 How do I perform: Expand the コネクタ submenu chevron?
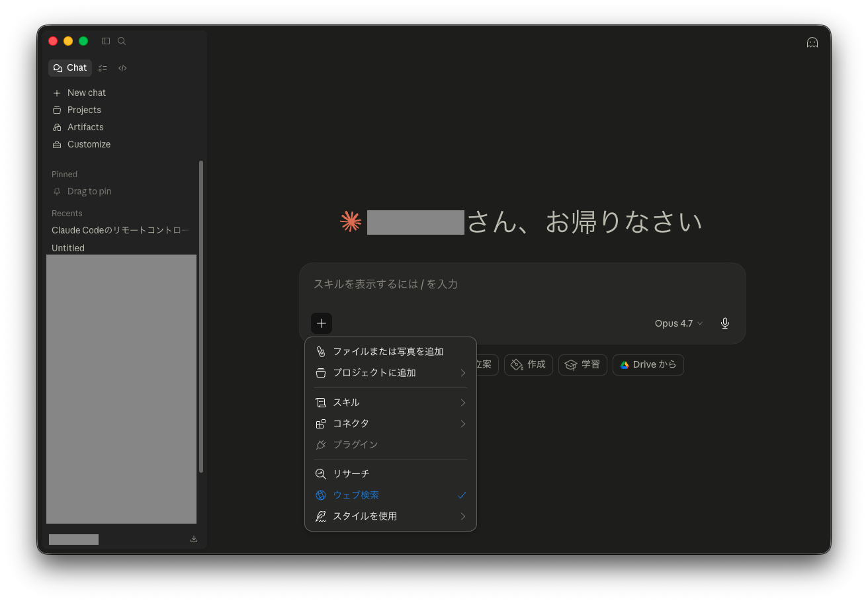[463, 424]
